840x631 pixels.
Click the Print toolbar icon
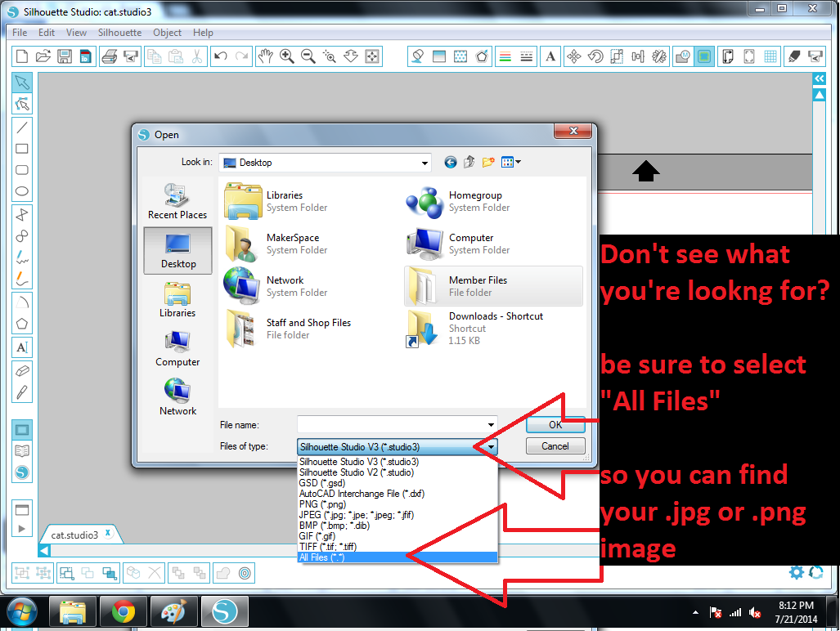pyautogui.click(x=110, y=56)
